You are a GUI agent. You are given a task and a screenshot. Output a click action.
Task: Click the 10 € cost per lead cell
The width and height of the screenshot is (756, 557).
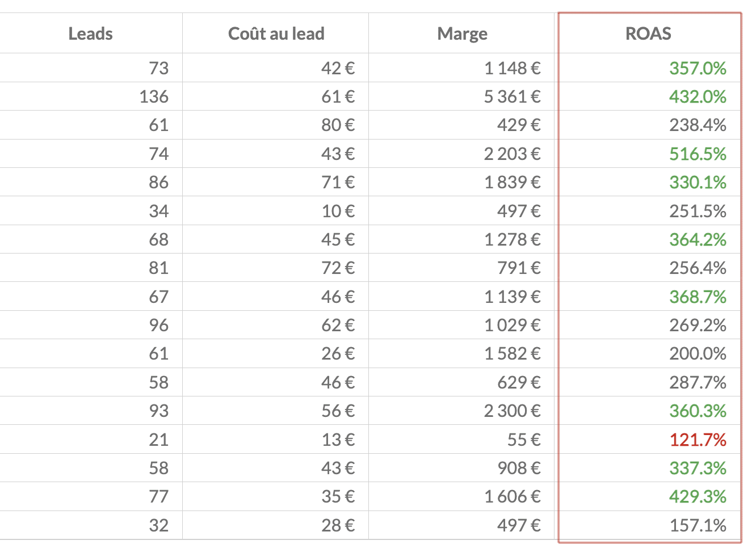pyautogui.click(x=338, y=211)
